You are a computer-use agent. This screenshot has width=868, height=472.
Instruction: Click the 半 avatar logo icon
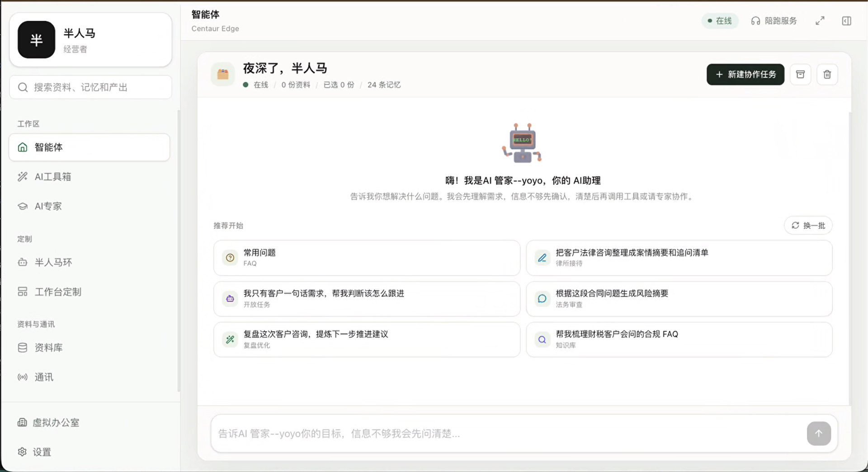(36, 40)
